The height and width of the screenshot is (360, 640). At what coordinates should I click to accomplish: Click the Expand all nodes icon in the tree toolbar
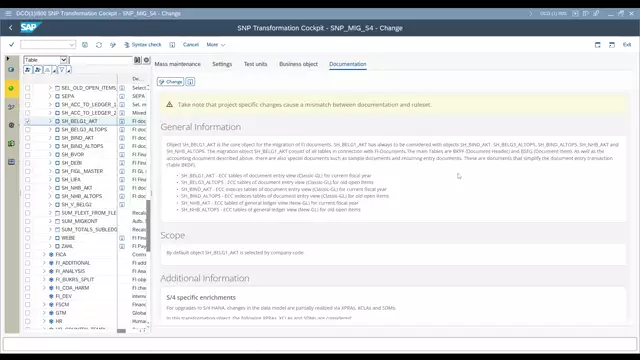pyautogui.click(x=28, y=70)
